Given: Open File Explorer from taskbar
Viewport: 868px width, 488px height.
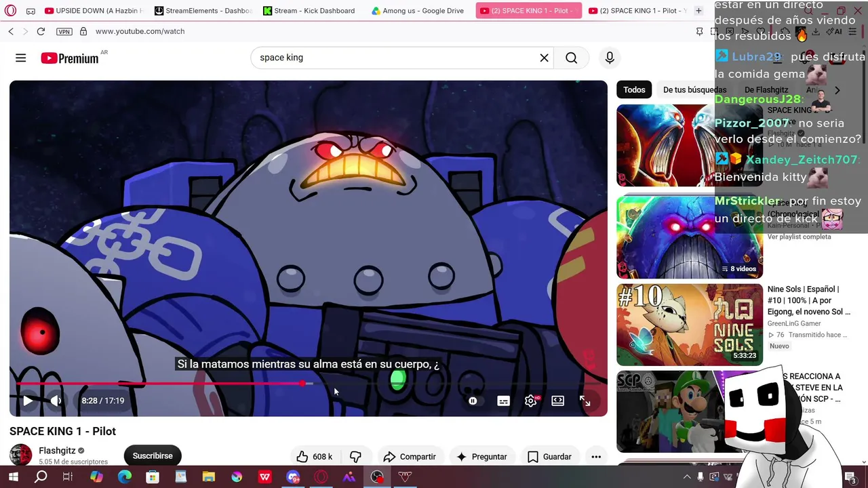Looking at the screenshot, I should (208, 477).
